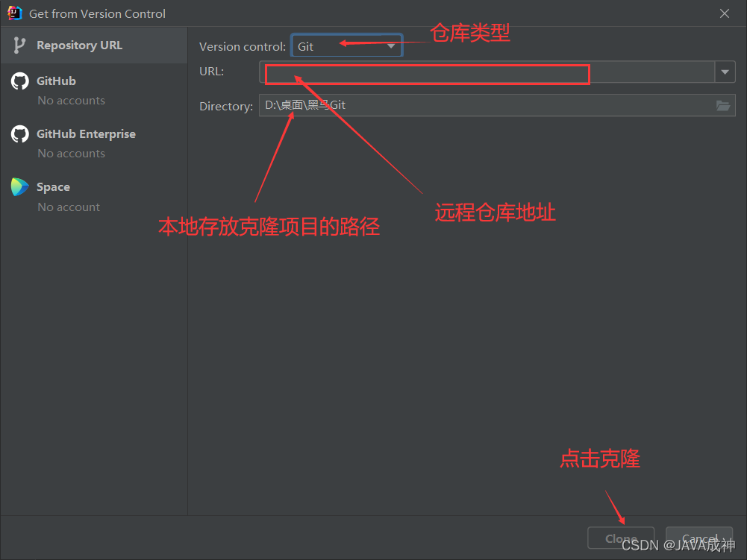Viewport: 747px width, 560px height.
Task: Click the Repository URL branch icon
Action: tap(18, 45)
